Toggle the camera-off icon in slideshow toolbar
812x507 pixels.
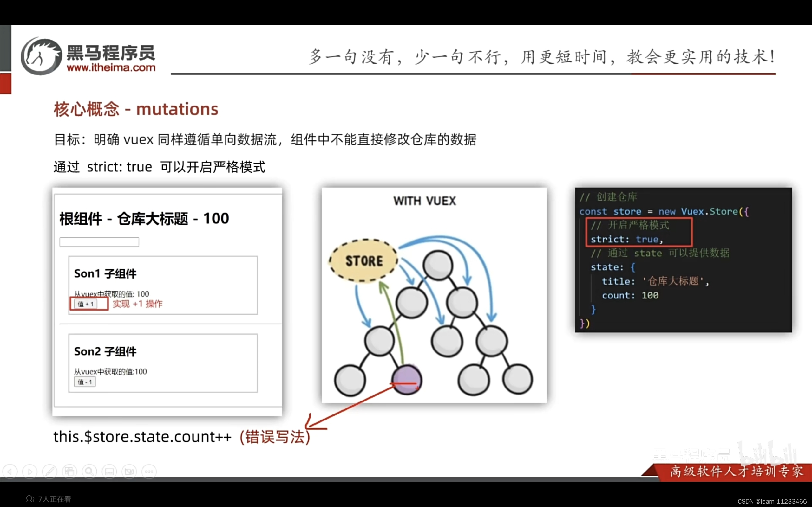(x=129, y=472)
